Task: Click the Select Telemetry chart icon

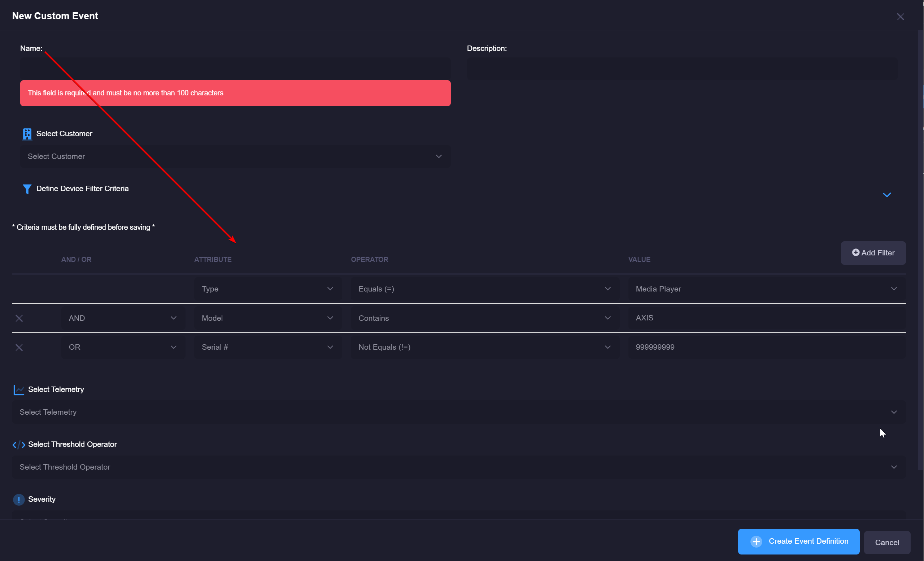Action: (19, 390)
